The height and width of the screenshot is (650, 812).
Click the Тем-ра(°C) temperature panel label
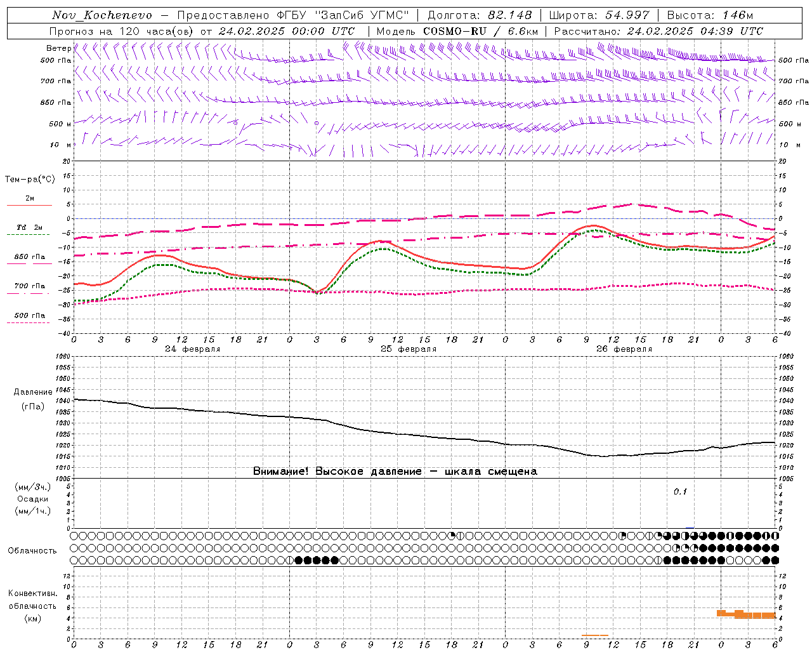(30, 180)
